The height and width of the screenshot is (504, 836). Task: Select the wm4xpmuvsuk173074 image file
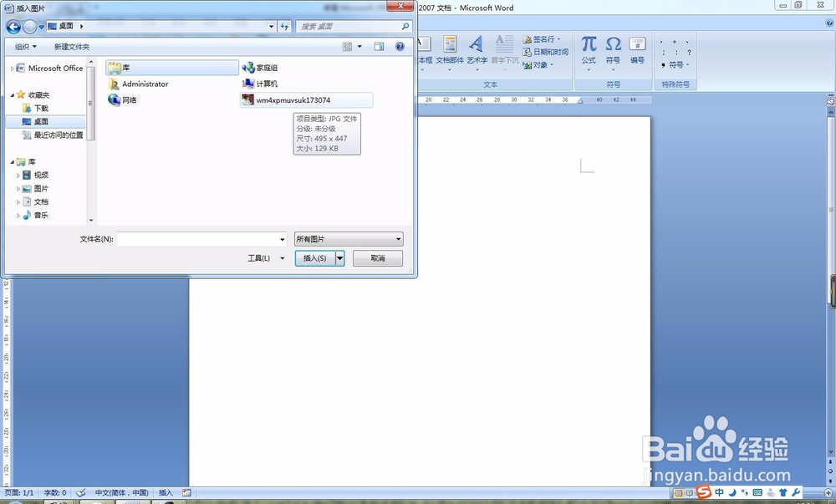coord(307,100)
